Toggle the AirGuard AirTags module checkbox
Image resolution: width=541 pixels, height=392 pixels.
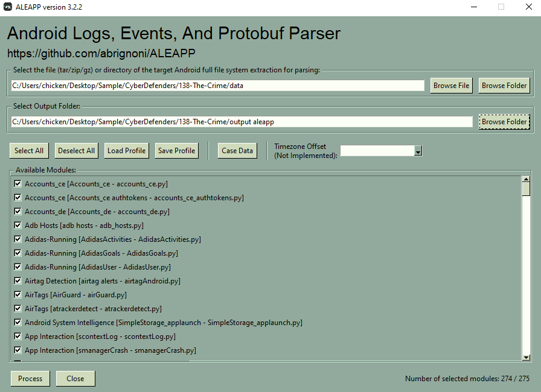coord(18,294)
